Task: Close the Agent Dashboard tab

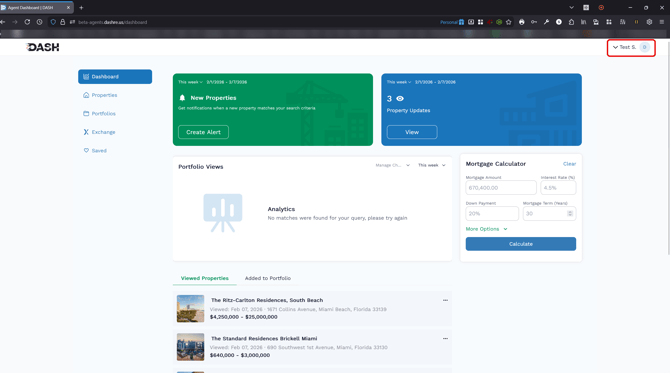Action: 68,8
